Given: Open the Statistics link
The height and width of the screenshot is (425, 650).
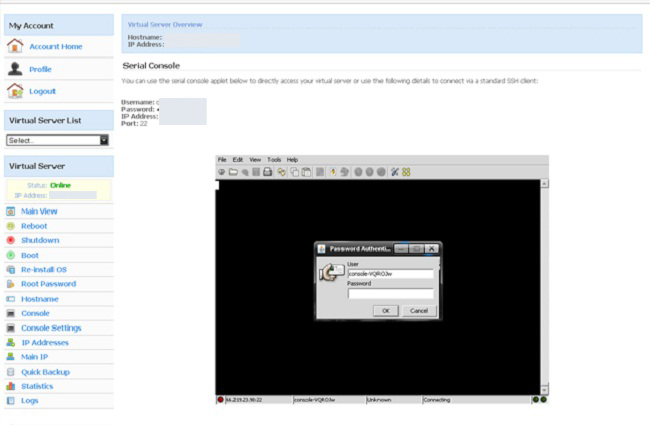Looking at the screenshot, I should [37, 386].
